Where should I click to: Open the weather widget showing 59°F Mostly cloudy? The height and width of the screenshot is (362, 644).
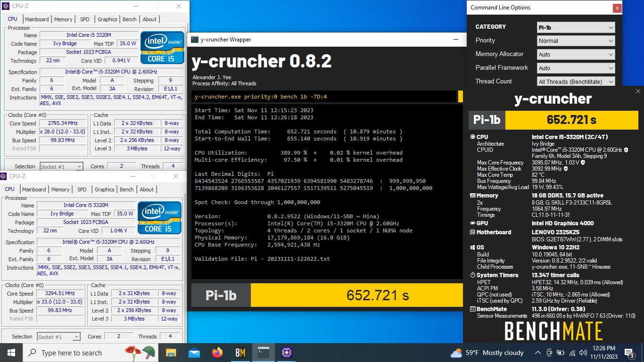(487, 353)
